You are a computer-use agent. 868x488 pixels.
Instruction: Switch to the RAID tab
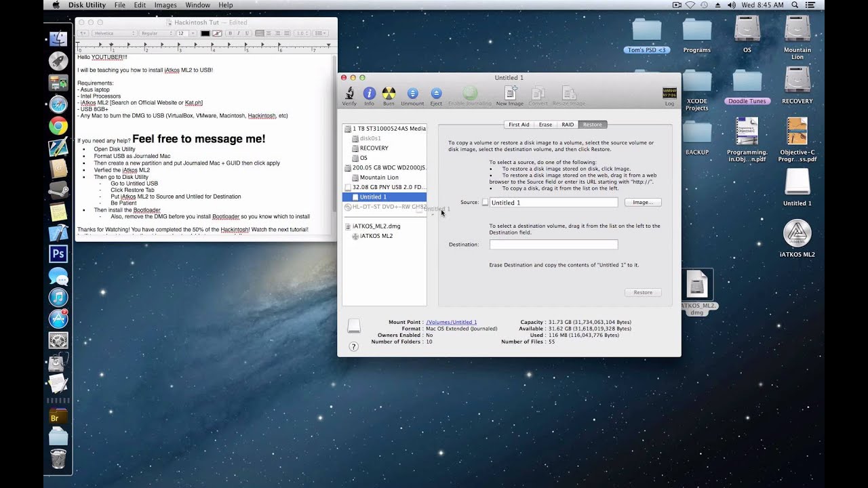click(x=568, y=125)
